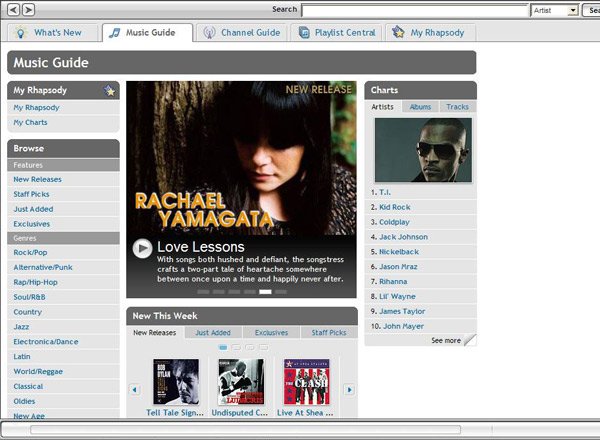Open the Latin genre
600x440 pixels.
coord(22,357)
